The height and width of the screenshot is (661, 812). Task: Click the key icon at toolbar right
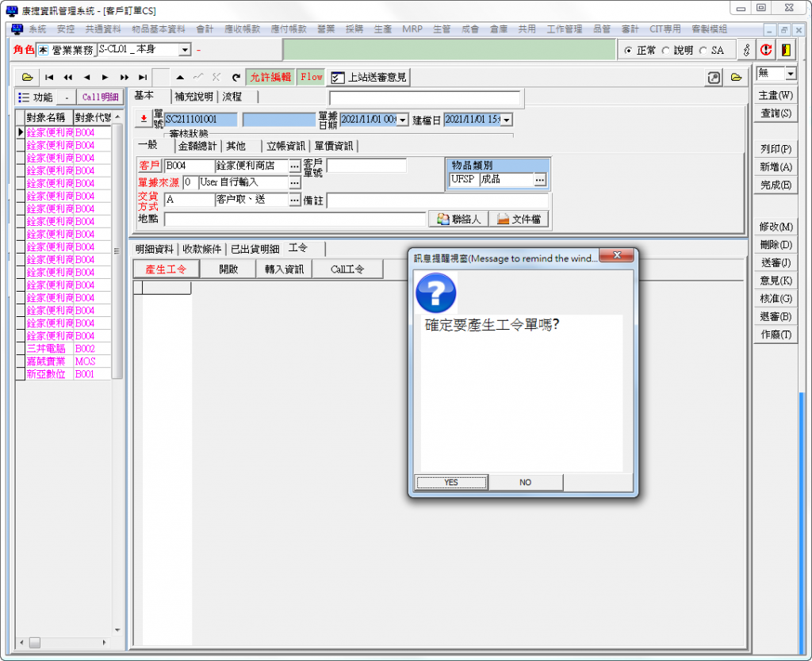click(x=746, y=50)
